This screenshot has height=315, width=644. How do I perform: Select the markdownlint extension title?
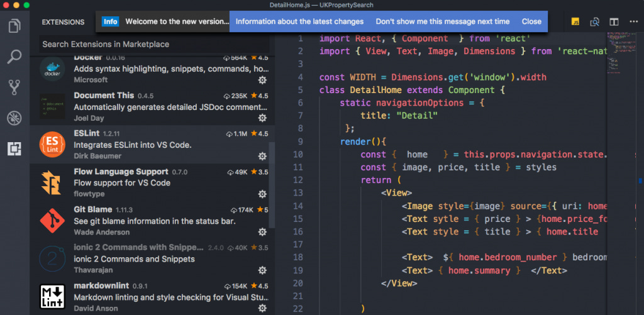(101, 285)
